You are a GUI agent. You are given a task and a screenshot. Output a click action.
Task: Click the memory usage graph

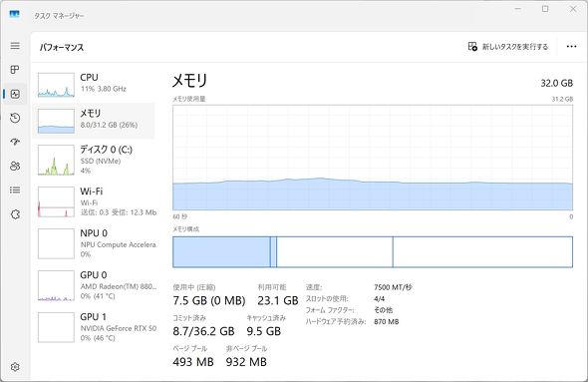373,158
